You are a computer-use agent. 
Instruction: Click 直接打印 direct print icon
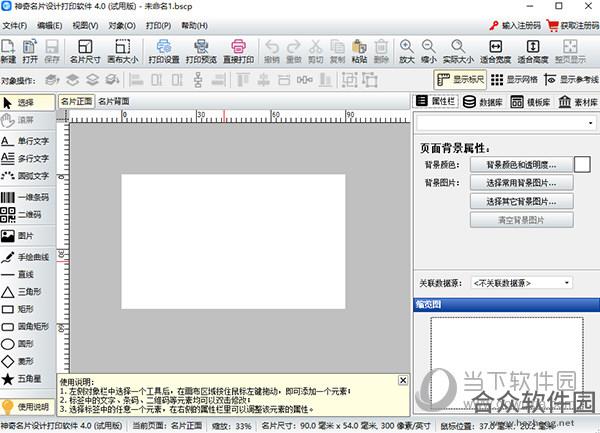238,51
